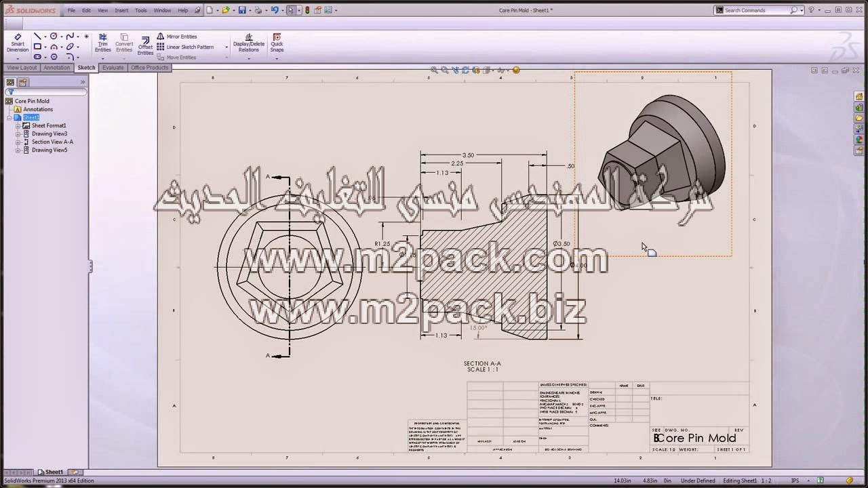Click the feature tree filter field
The image size is (868, 488).
click(47, 91)
